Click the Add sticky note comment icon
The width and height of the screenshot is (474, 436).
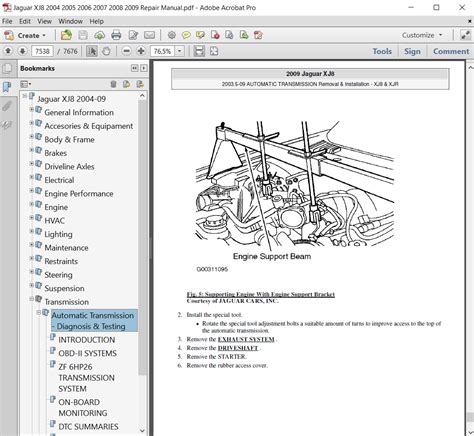tap(186, 35)
